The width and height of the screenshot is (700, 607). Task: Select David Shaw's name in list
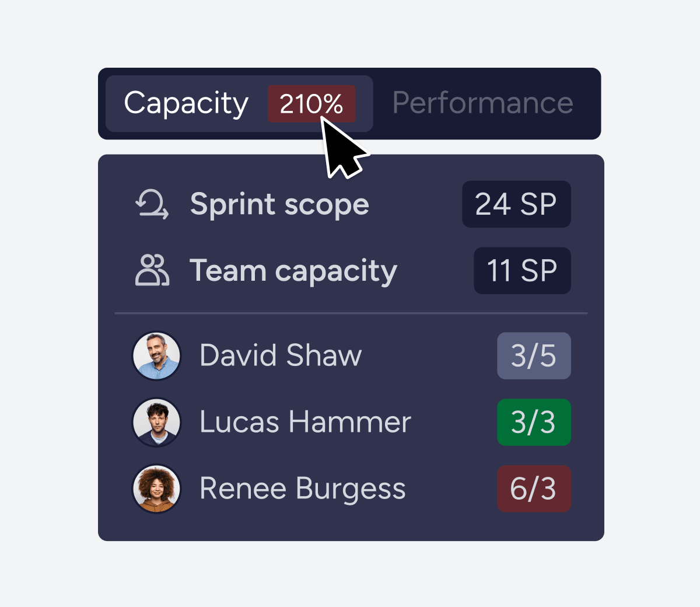[281, 355]
